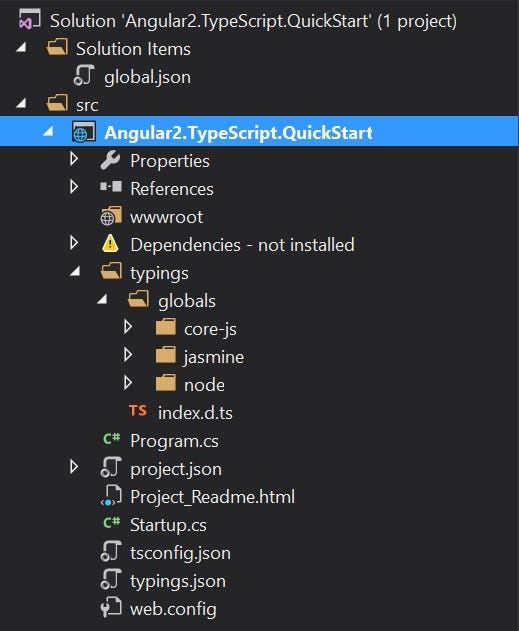
Task: Click the wrench icon beside Properties
Action: pos(110,160)
